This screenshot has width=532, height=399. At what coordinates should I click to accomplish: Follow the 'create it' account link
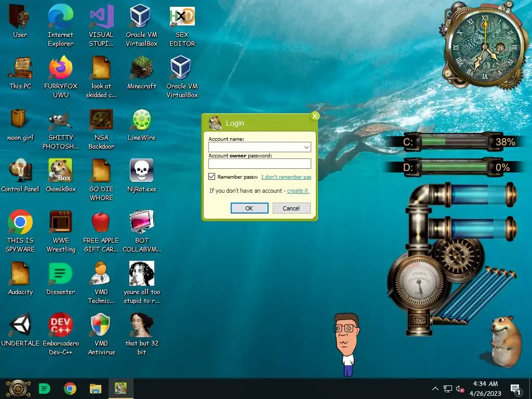298,191
